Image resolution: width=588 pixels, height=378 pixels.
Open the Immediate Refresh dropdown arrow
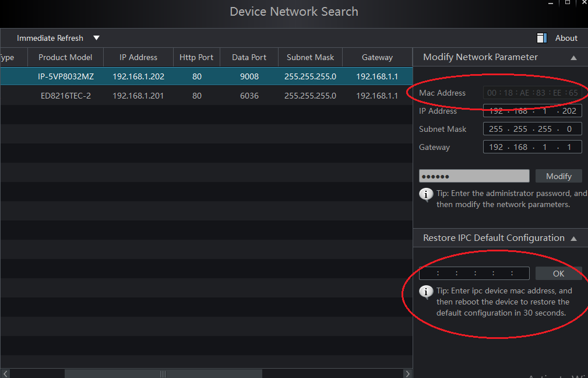click(96, 38)
